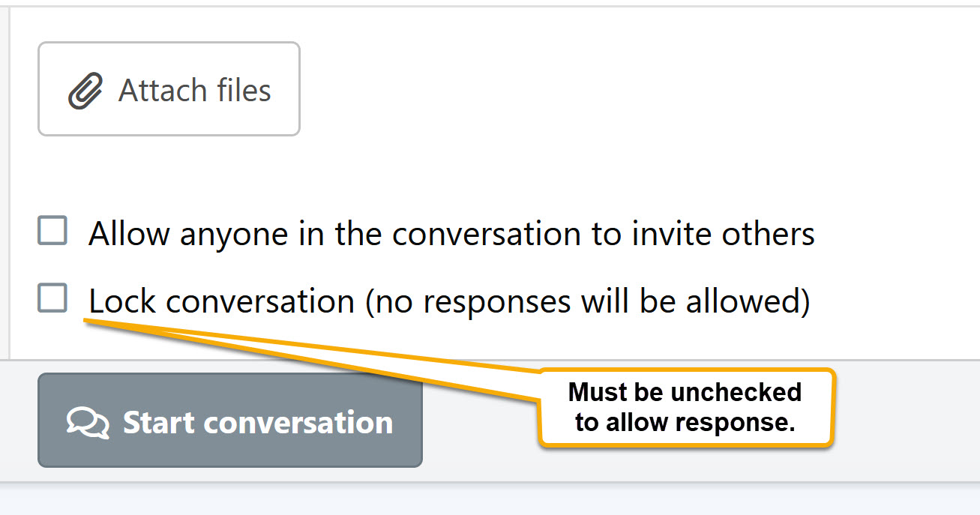Open the Attach files button
Image resolution: width=980 pixels, height=515 pixels.
pos(169,89)
